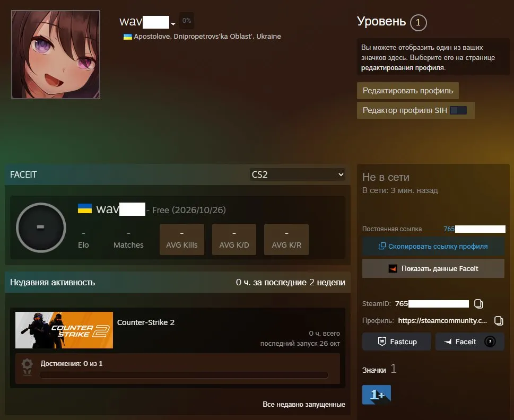
Task: Click the achievements trophy icon
Action: (x=27, y=366)
